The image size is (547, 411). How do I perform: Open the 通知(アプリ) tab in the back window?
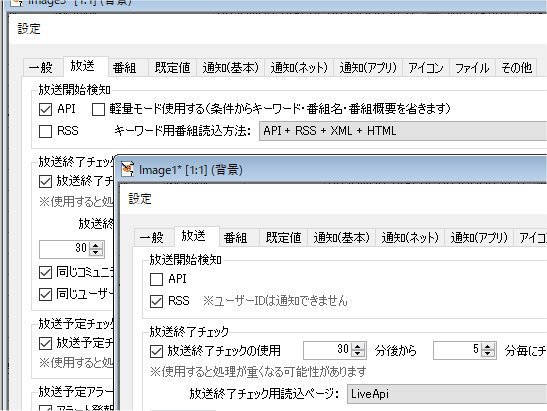[x=368, y=67]
